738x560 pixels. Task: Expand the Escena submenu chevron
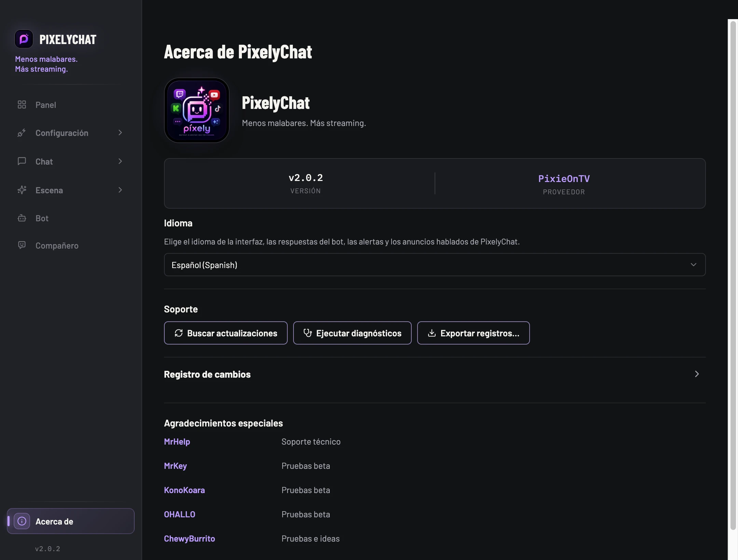(x=120, y=190)
